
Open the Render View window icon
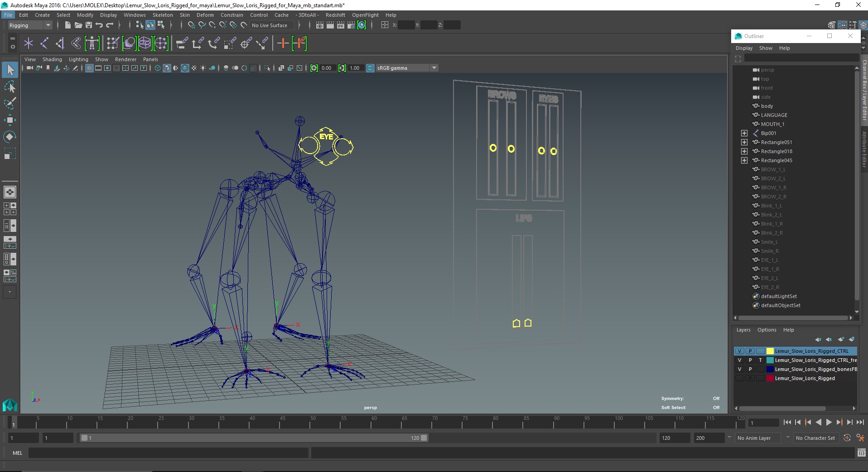point(320,25)
